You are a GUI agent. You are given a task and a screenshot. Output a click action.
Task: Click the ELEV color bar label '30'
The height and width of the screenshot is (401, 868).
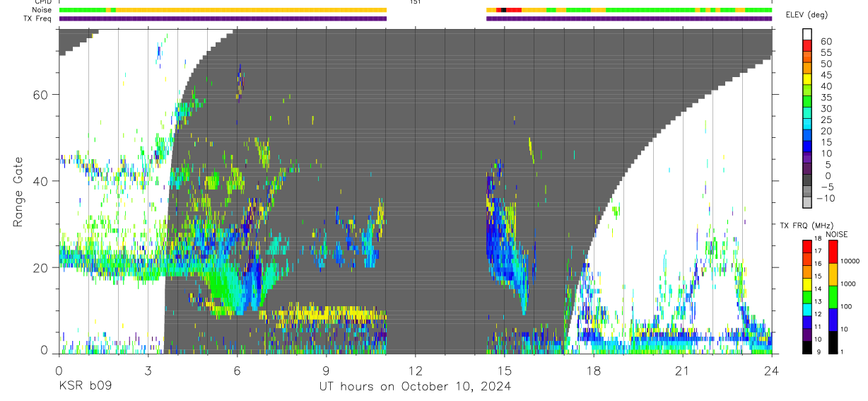click(825, 109)
